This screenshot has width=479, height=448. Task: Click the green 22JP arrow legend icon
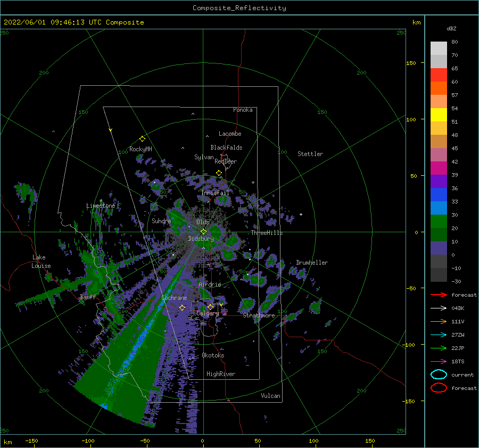pyautogui.click(x=439, y=348)
